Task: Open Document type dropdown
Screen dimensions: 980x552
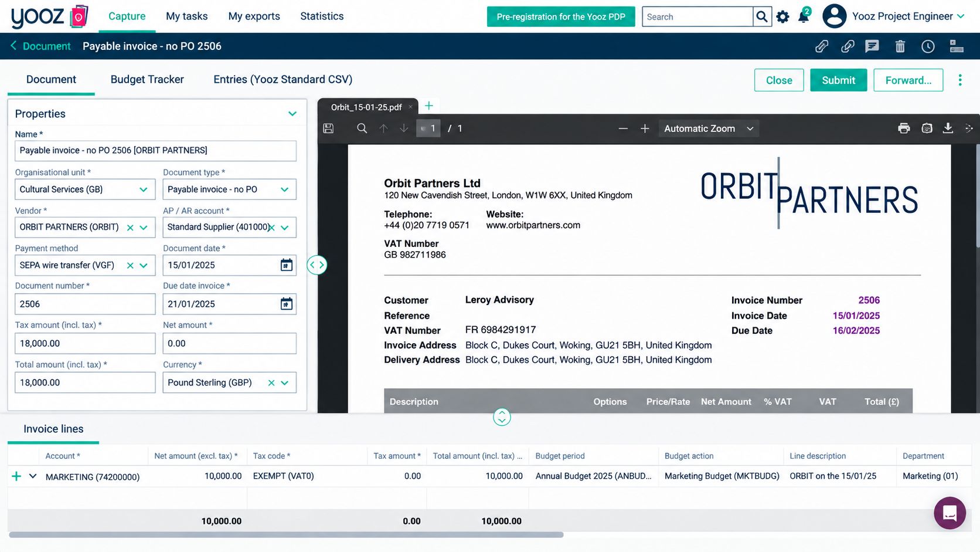Action: point(285,189)
